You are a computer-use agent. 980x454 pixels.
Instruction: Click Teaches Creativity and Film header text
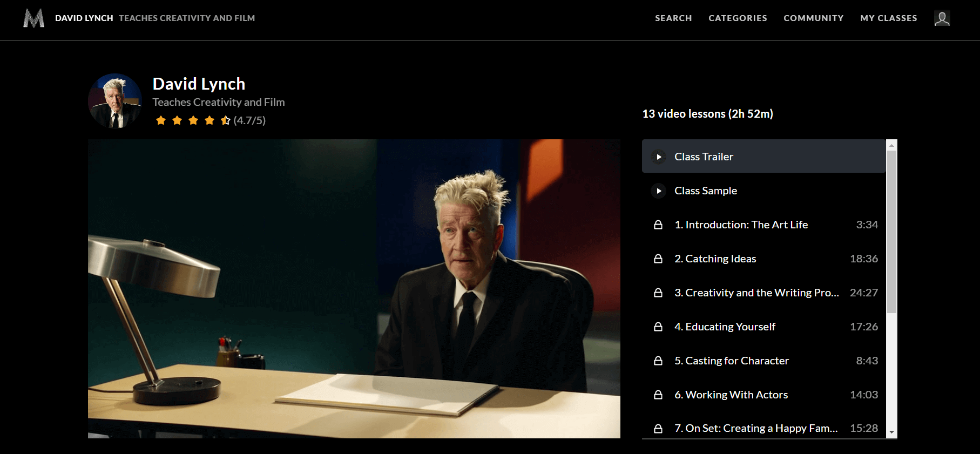pos(187,18)
